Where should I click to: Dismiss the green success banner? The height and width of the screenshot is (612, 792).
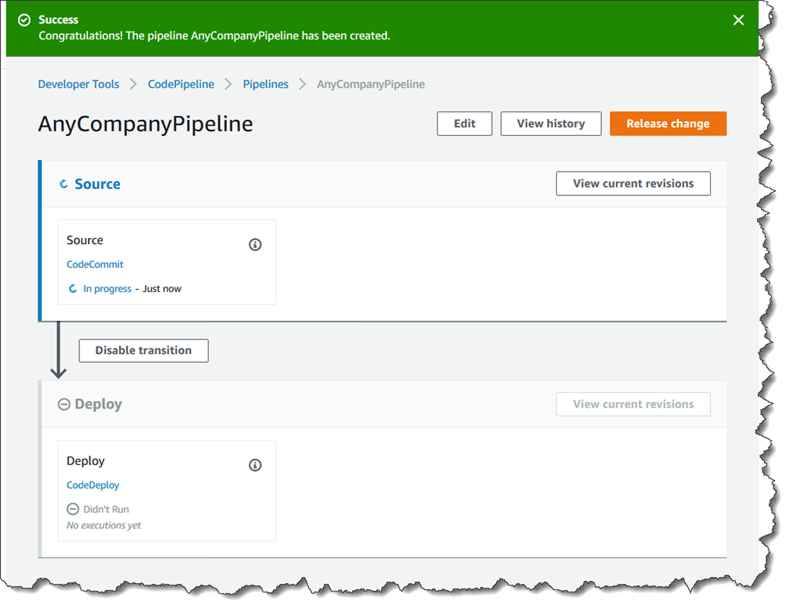coord(738,20)
